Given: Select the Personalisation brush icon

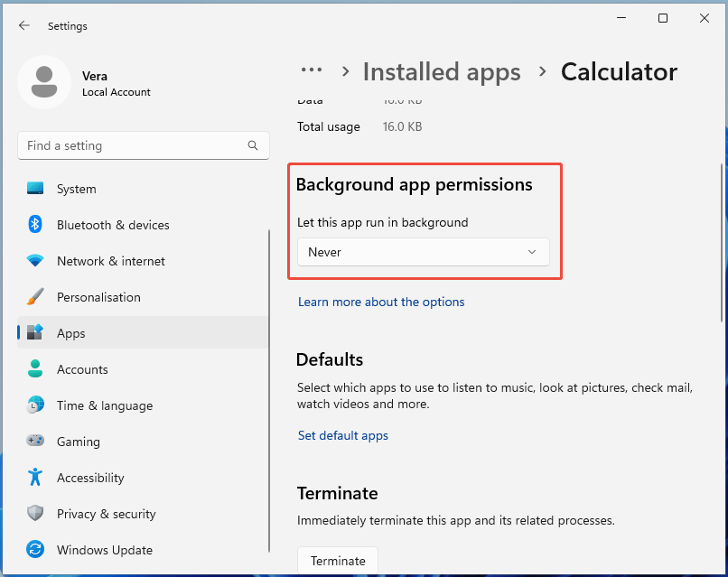Looking at the screenshot, I should 35,297.
